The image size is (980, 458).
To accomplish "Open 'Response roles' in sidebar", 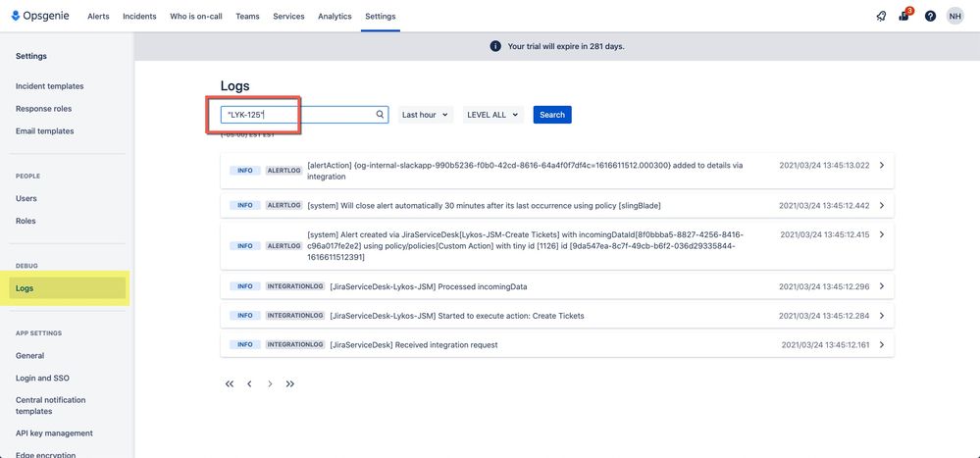I will point(44,109).
